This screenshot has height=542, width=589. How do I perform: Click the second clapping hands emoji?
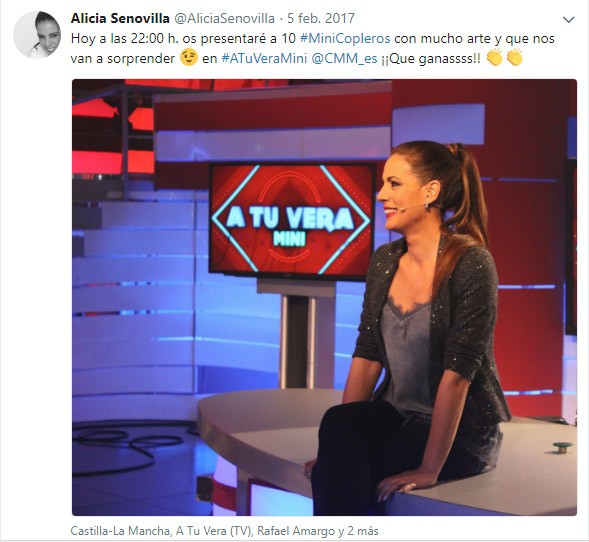pos(514,57)
